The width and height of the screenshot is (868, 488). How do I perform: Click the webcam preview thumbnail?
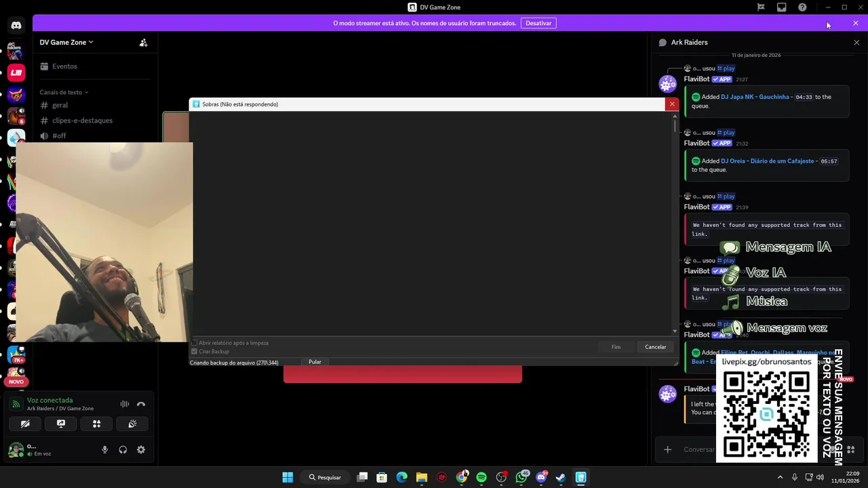pyautogui.click(x=104, y=242)
